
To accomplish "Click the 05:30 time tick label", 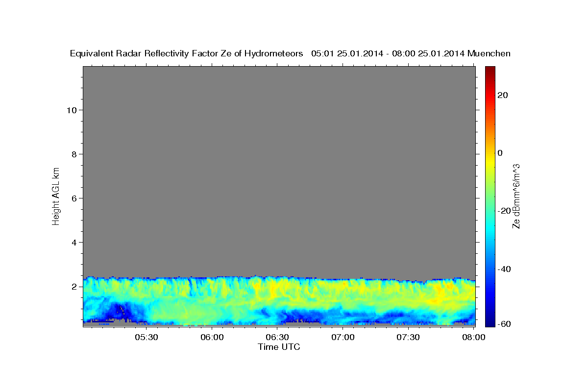I will point(147,337).
